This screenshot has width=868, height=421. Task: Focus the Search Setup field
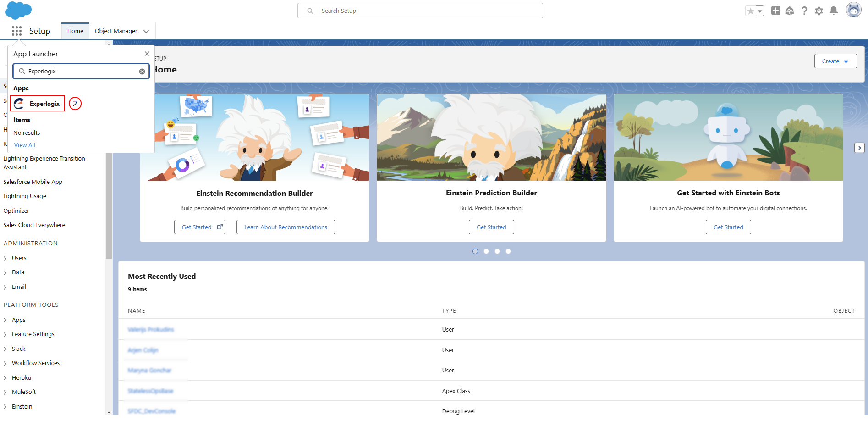[x=420, y=11]
